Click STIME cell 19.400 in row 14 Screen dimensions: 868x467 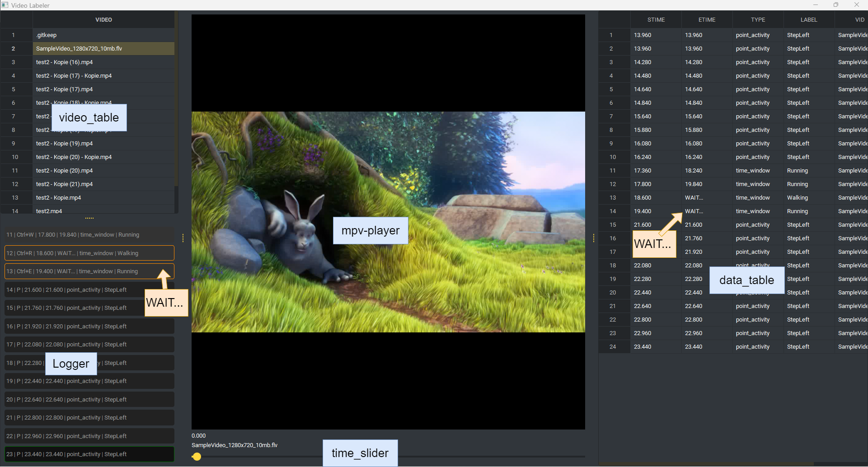coord(656,211)
